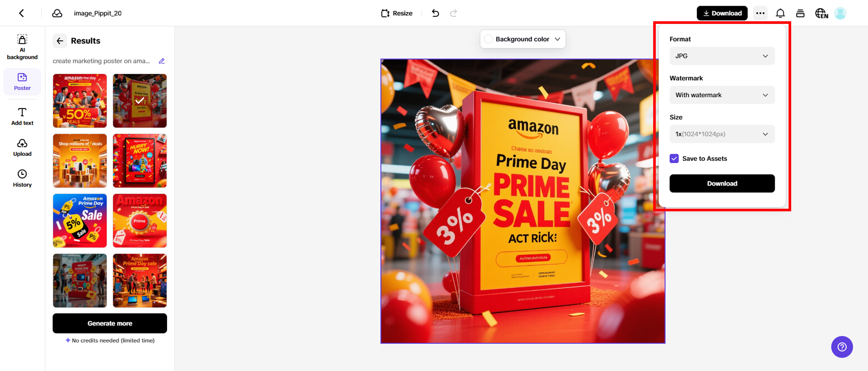Open the notifications bell
868x371 pixels.
(780, 13)
